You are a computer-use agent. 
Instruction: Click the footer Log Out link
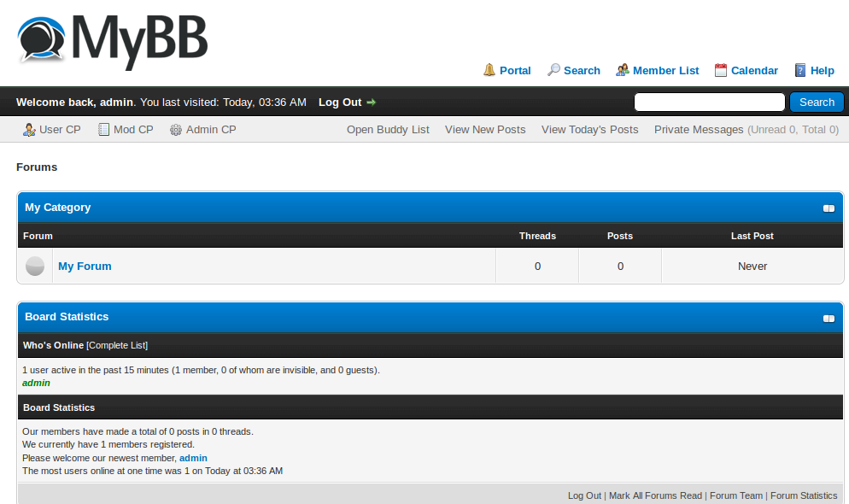click(584, 495)
